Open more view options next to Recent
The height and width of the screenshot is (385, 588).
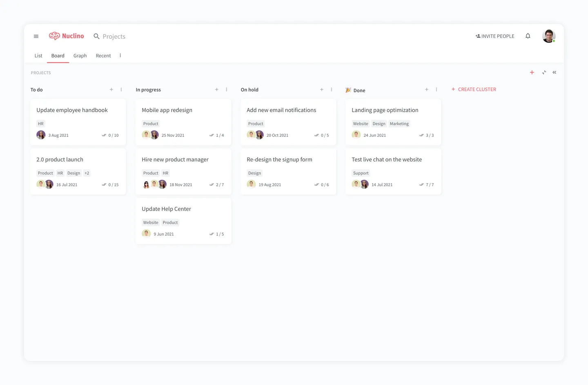tap(120, 55)
